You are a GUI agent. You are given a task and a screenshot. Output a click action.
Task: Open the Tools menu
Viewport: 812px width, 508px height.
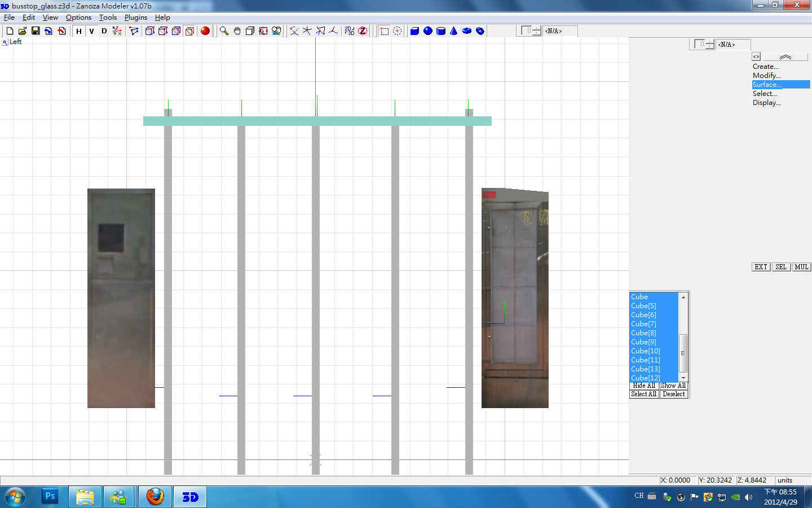coord(108,17)
